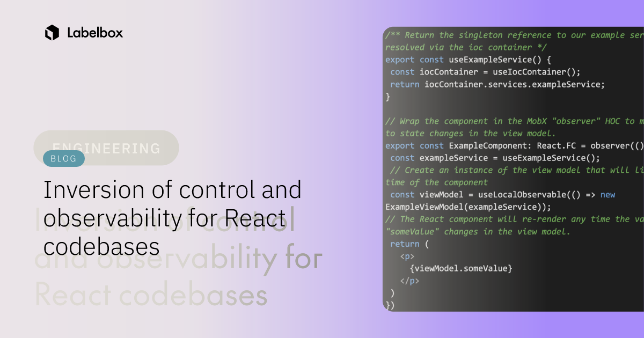Click the comment 'time of the component'
This screenshot has height=338, width=644.
pos(436,182)
